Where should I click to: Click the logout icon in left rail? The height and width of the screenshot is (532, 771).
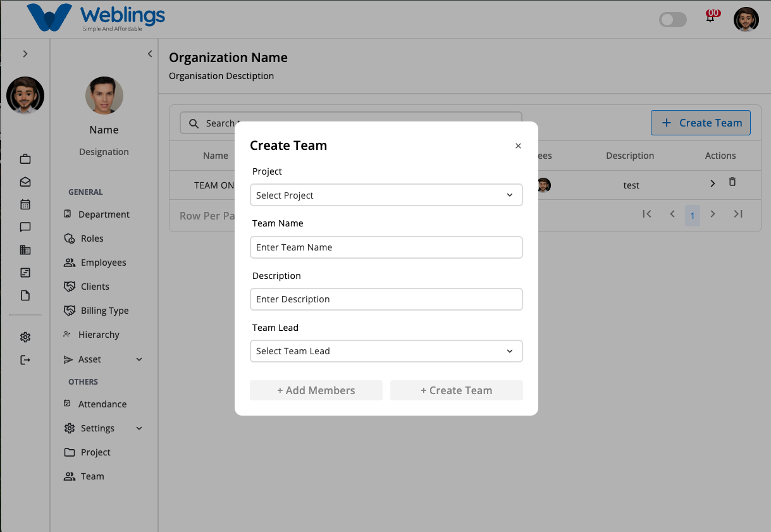(x=25, y=360)
